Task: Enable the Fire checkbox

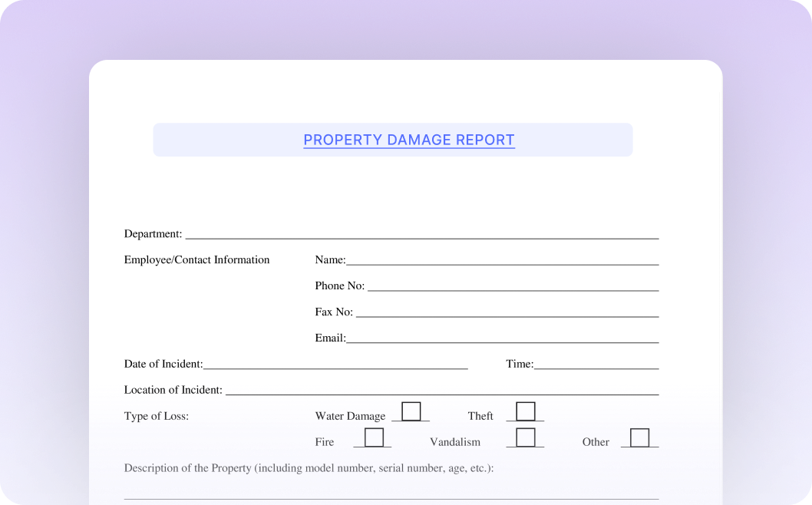Action: pos(374,437)
